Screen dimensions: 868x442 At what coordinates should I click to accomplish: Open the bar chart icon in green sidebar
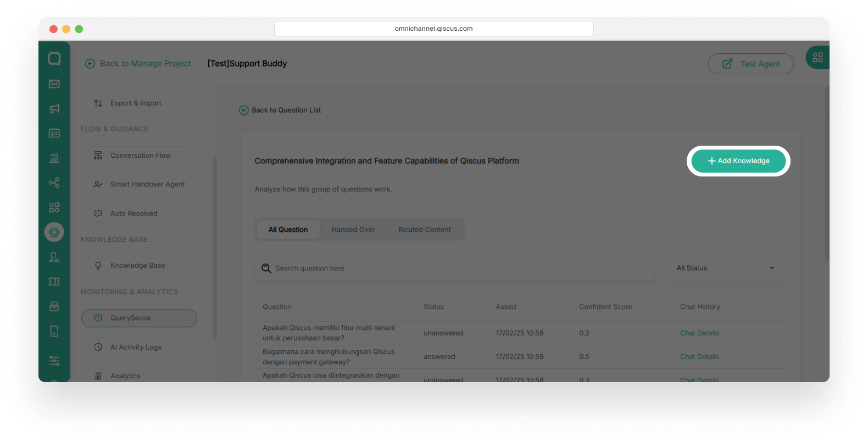click(54, 158)
